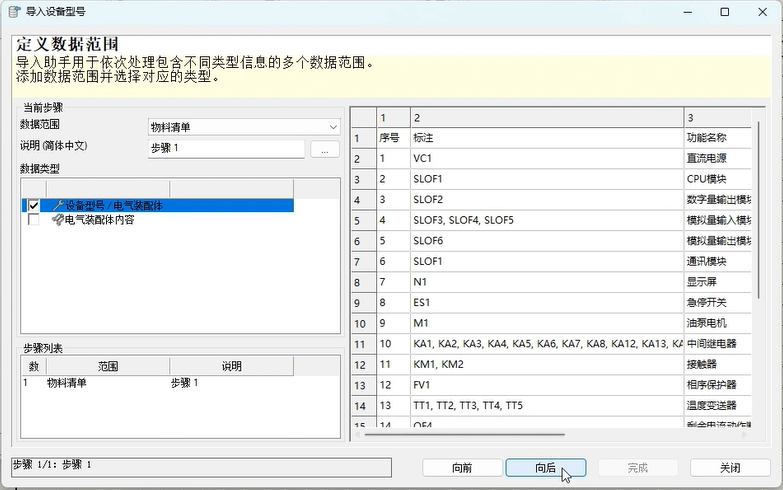This screenshot has height=490, width=783.
Task: Click the 显示屏 cell
Action: click(718, 282)
